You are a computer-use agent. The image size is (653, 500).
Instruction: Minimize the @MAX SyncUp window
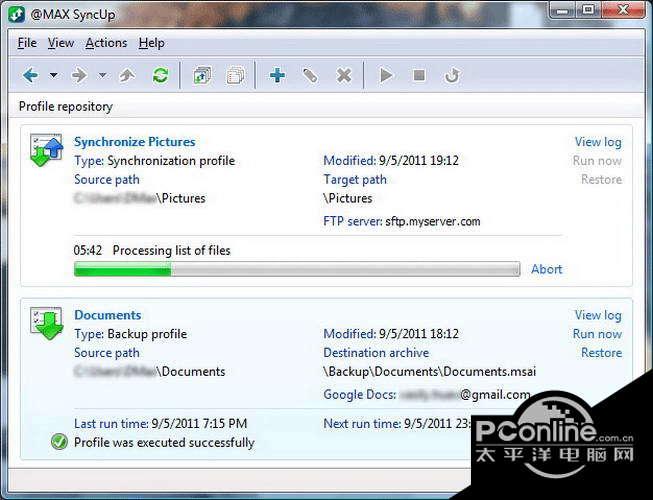point(563,10)
